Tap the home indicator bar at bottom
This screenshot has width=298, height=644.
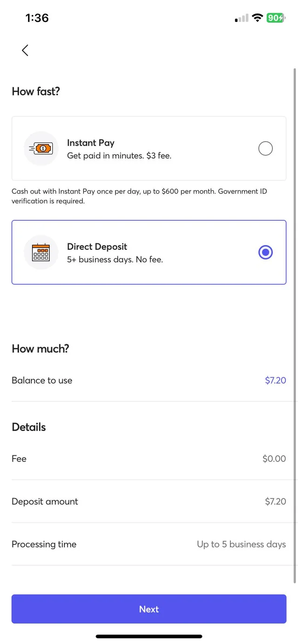point(149,636)
